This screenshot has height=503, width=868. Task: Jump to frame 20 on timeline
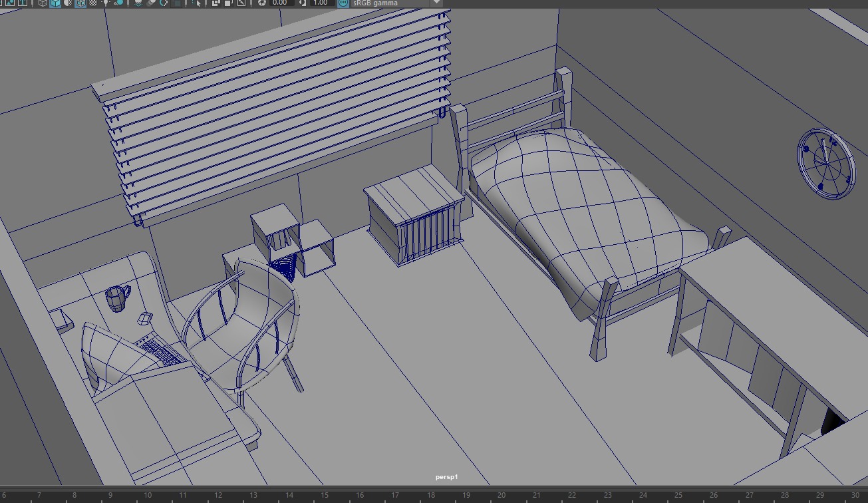501,495
